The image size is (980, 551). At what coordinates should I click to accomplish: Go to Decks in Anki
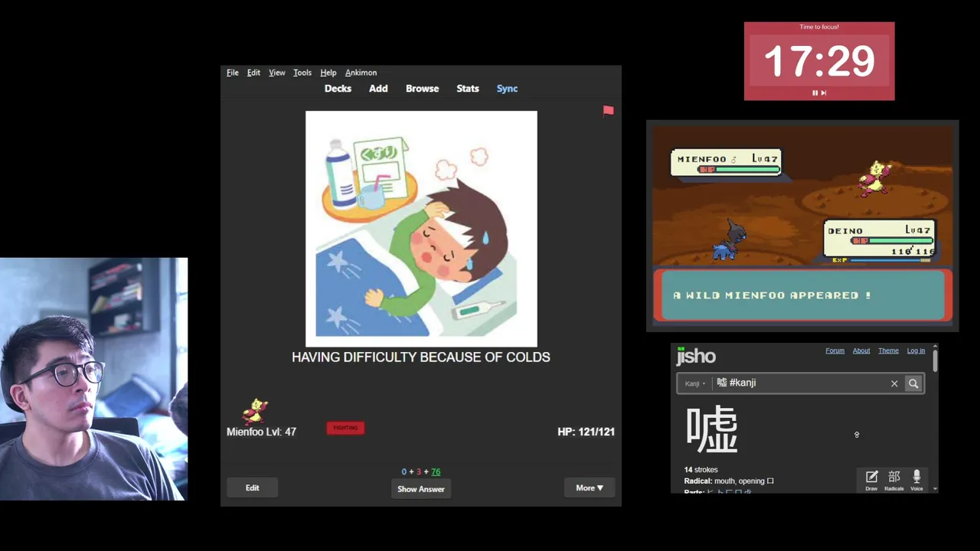(x=338, y=89)
